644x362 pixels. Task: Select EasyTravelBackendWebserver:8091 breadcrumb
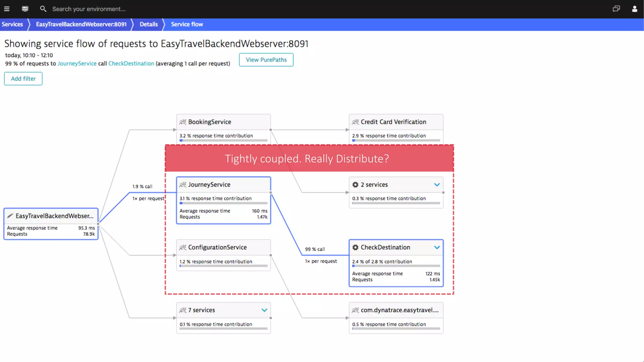[81, 24]
